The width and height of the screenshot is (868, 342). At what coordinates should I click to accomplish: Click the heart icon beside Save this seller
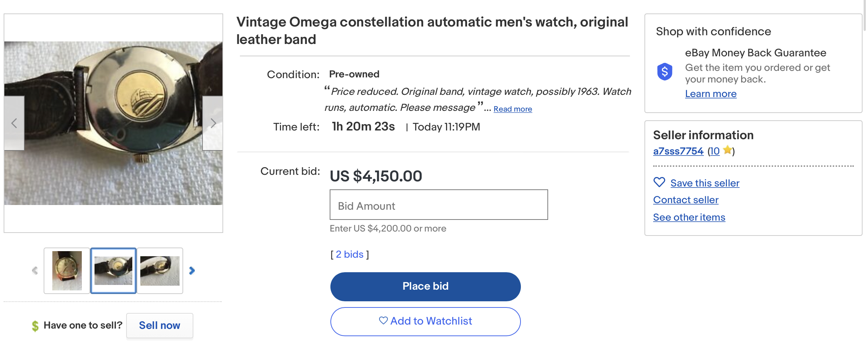tap(659, 182)
